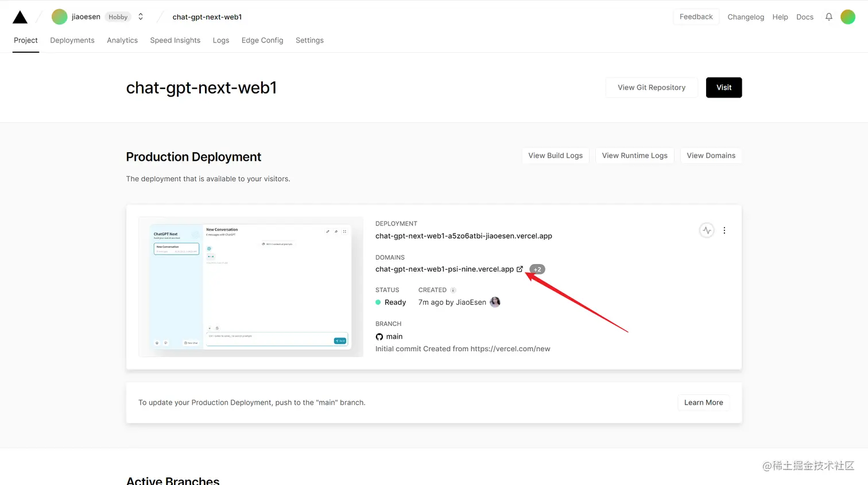868x485 pixels.
Task: Click the green Ready status
Action: pos(390,302)
